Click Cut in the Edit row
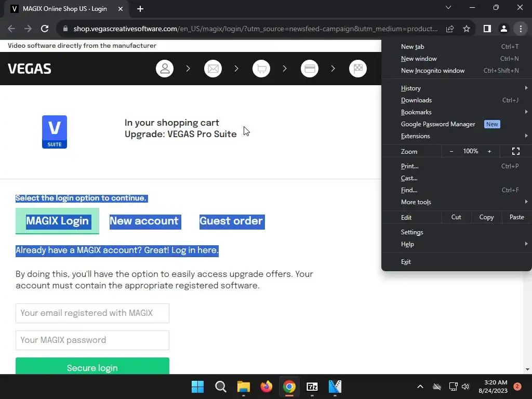 (456, 217)
